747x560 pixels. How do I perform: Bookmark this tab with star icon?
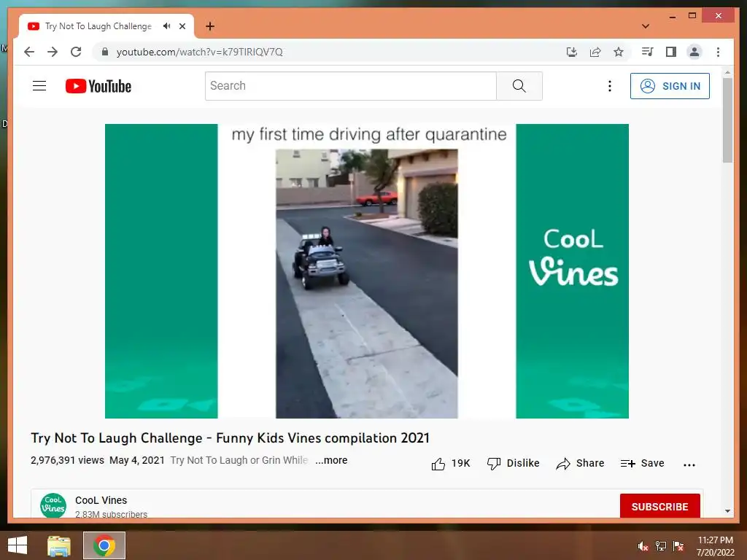click(x=619, y=52)
